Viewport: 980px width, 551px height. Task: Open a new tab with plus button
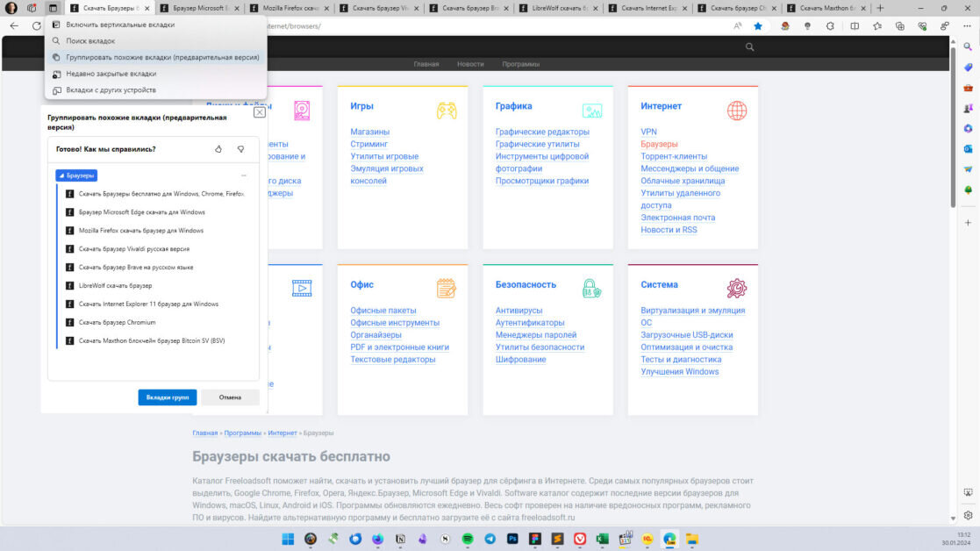click(x=880, y=8)
